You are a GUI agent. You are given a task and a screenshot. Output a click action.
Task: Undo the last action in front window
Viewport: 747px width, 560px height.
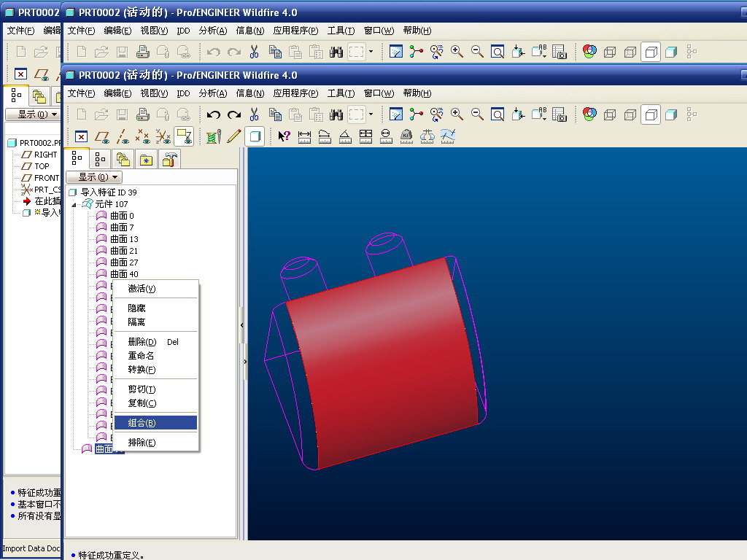(x=214, y=114)
